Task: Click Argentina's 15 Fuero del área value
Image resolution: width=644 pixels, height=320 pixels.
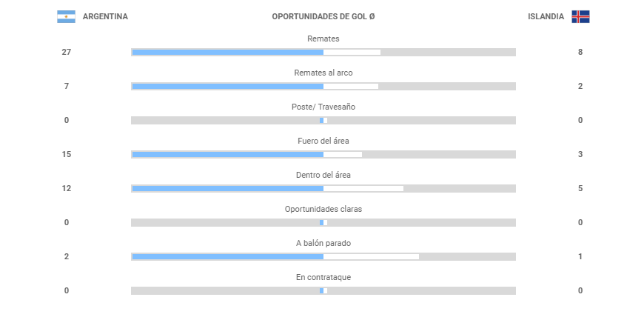Action: tap(67, 154)
